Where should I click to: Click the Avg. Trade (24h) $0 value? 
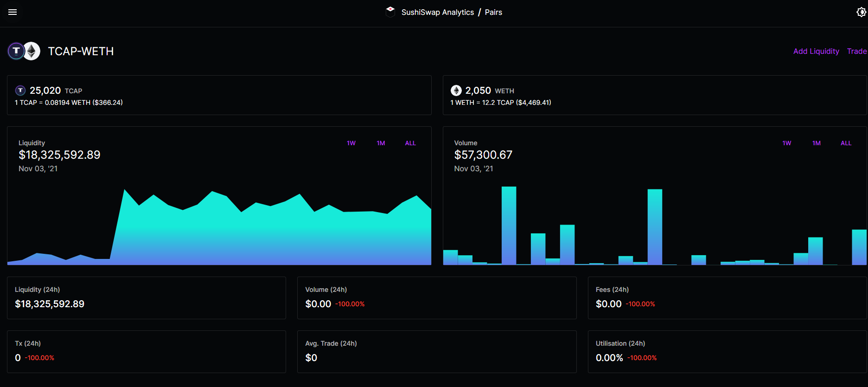point(311,358)
